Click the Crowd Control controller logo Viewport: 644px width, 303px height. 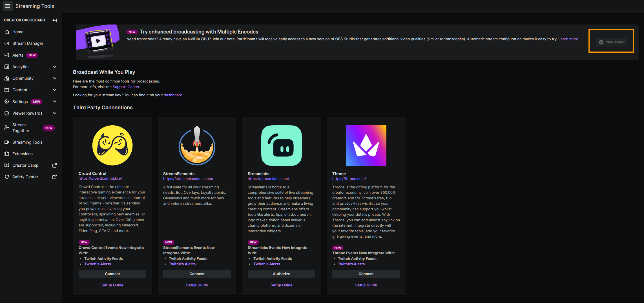point(112,145)
